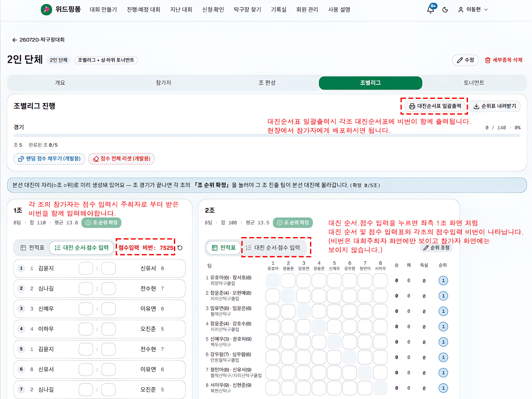Open 회원 관리 menu
The width and height of the screenshot is (532, 399).
tap(307, 10)
